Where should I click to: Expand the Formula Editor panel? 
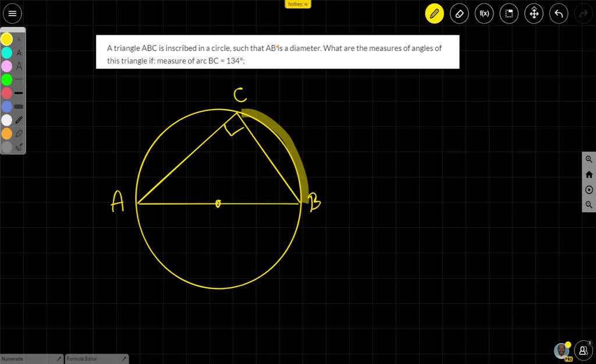124,359
